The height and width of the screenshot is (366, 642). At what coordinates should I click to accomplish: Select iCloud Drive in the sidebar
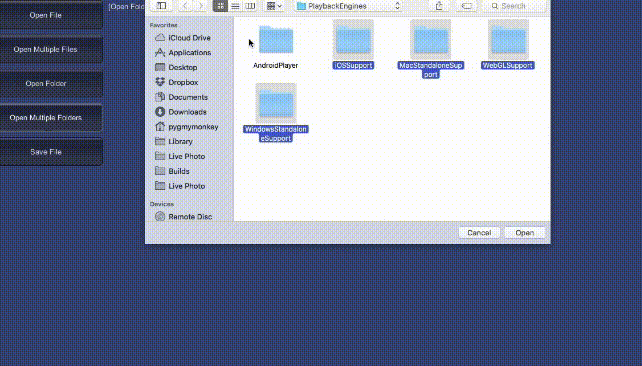tap(189, 38)
